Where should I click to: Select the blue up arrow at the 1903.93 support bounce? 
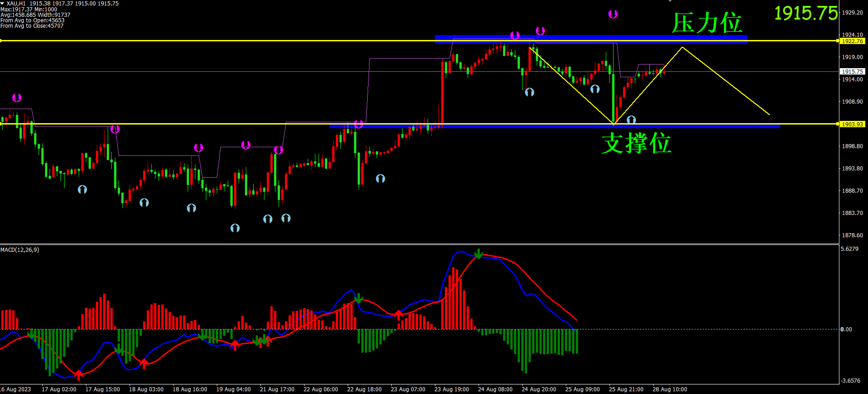click(x=631, y=120)
